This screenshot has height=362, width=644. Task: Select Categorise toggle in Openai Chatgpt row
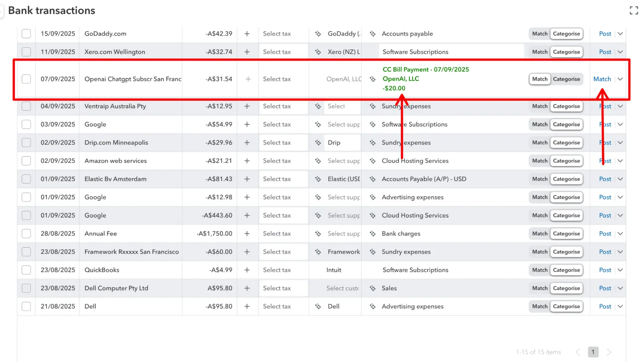566,79
